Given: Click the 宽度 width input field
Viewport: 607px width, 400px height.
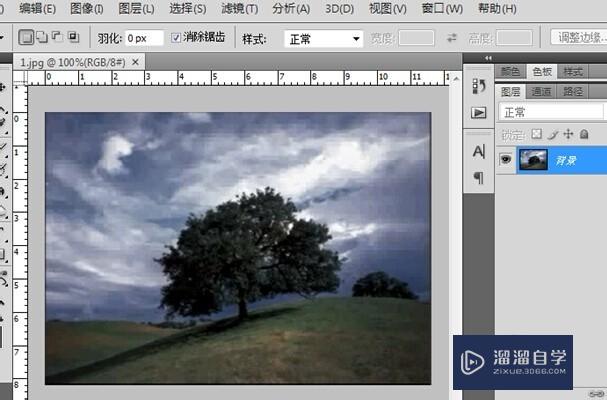Looking at the screenshot, I should pos(416,38).
